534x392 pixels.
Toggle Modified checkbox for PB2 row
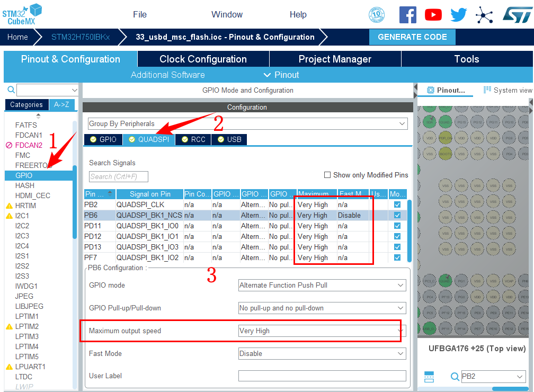click(x=397, y=204)
